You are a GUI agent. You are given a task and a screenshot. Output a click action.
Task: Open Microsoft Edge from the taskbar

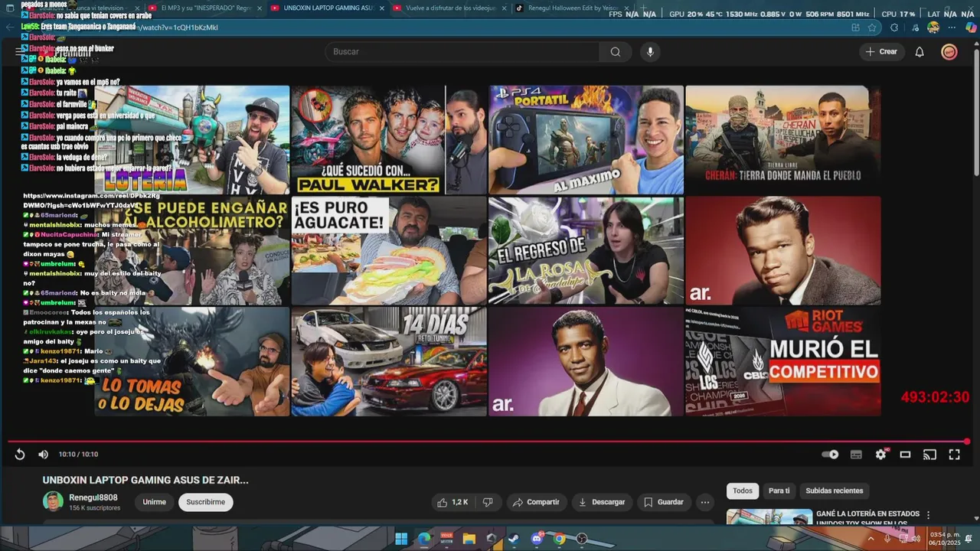coord(424,539)
